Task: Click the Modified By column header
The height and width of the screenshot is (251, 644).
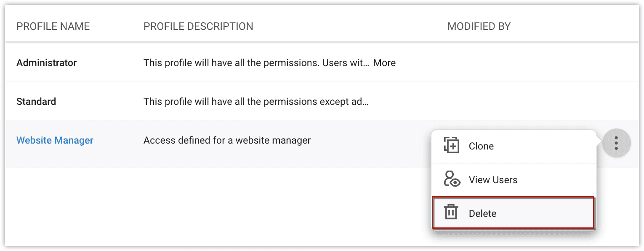Action: pos(479,27)
